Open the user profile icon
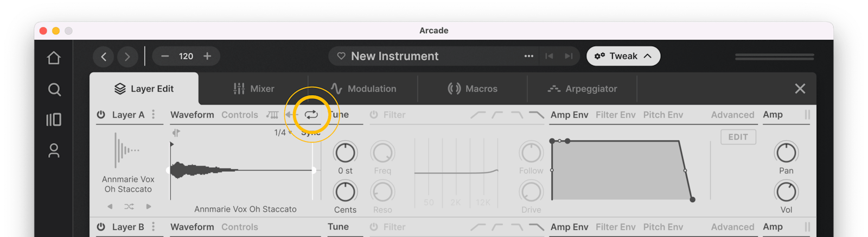 54,151
